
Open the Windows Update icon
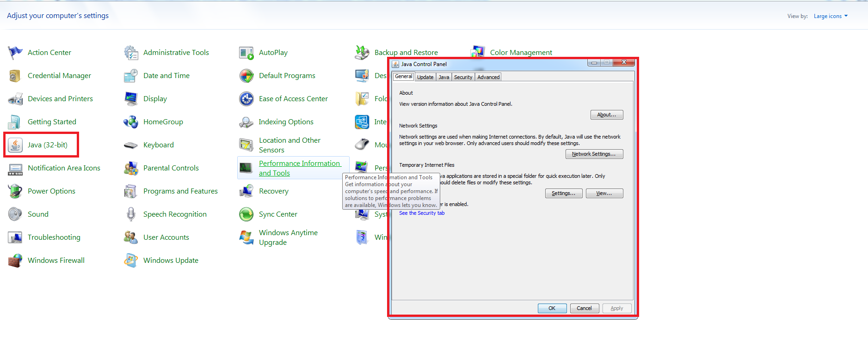pyautogui.click(x=131, y=261)
